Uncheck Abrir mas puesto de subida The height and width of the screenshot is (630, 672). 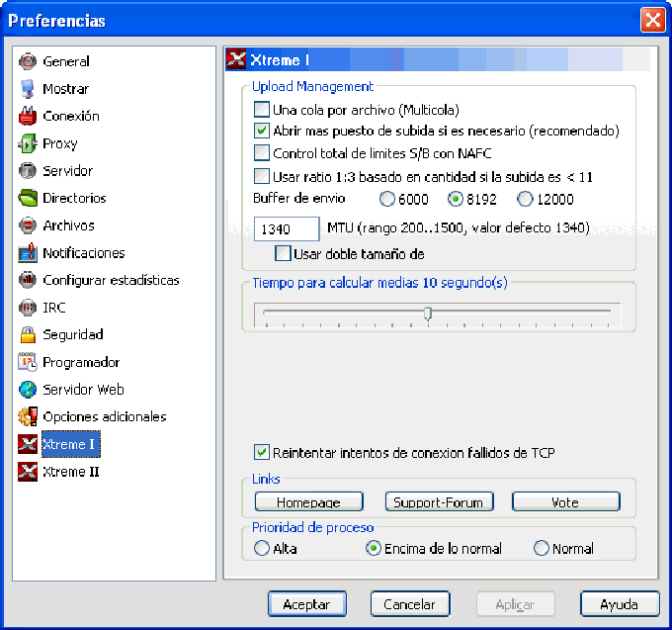tap(262, 131)
